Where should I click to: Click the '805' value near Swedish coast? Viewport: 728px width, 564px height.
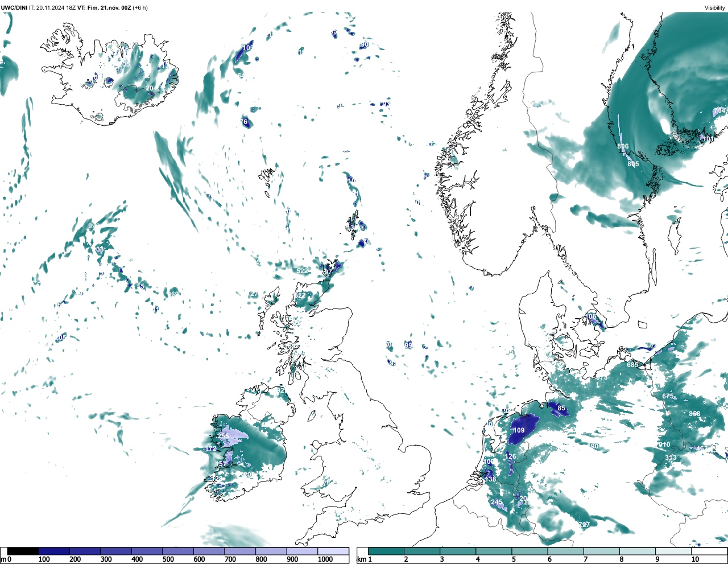[633, 164]
